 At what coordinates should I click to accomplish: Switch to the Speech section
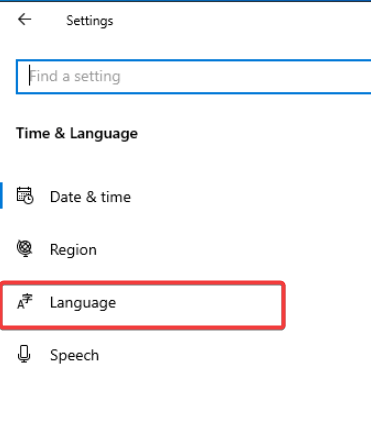tap(74, 355)
